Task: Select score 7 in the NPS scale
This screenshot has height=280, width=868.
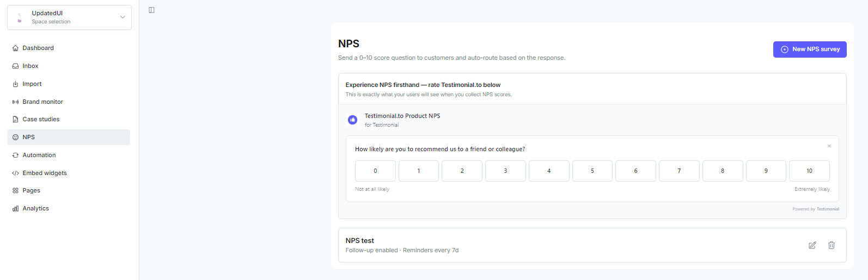Action: click(679, 171)
